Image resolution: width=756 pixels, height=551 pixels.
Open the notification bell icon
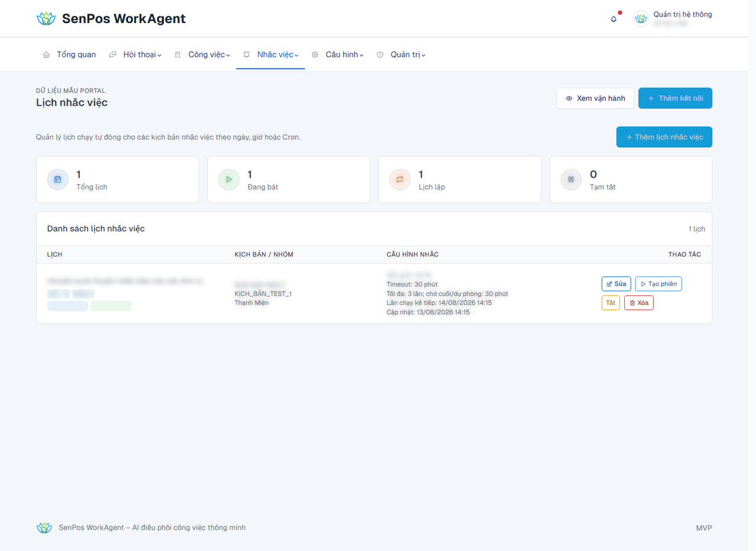click(614, 19)
